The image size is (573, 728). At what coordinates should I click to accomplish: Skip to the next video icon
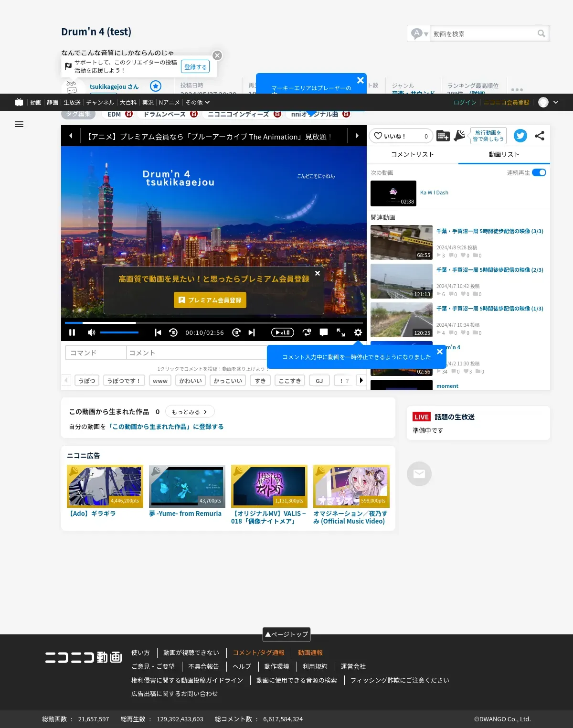[x=252, y=332]
